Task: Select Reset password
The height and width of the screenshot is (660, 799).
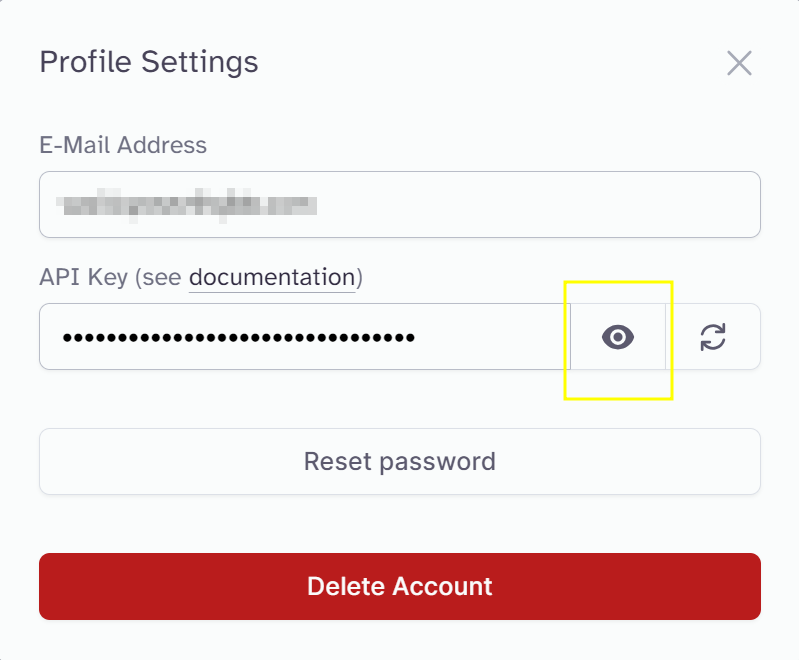Action: pos(400,462)
